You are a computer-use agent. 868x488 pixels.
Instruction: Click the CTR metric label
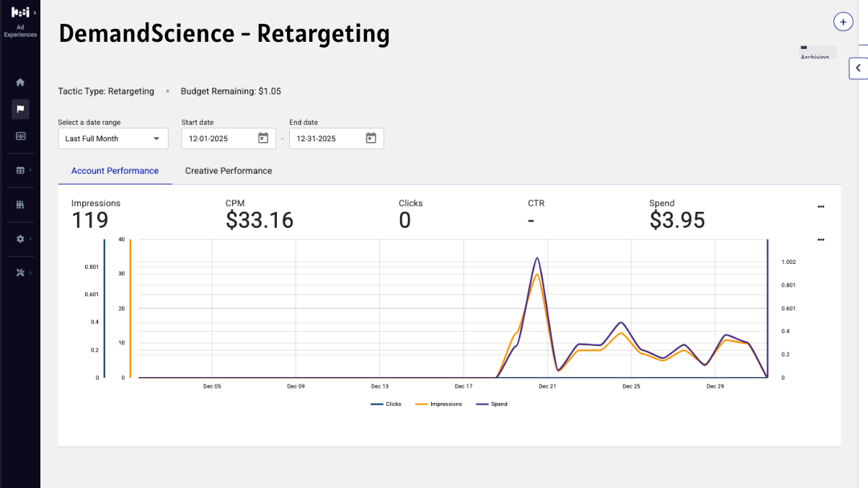pos(536,203)
